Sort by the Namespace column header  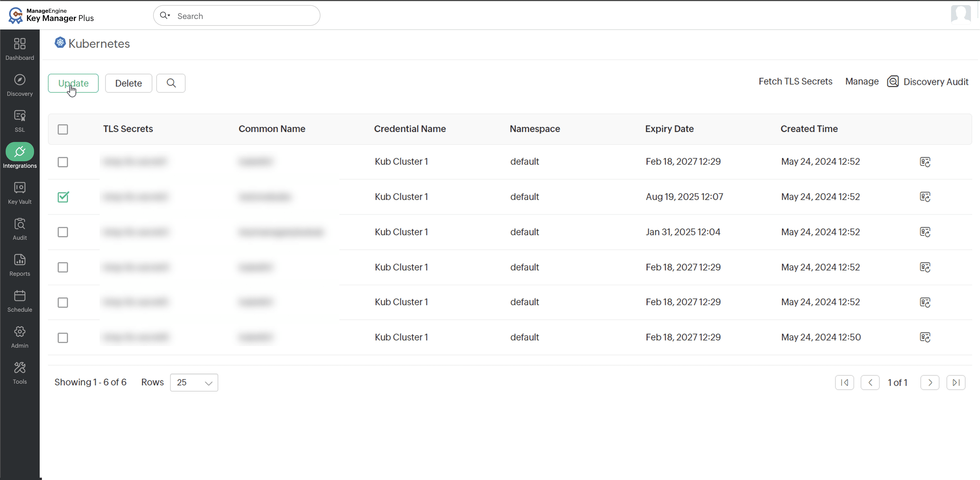pyautogui.click(x=535, y=129)
